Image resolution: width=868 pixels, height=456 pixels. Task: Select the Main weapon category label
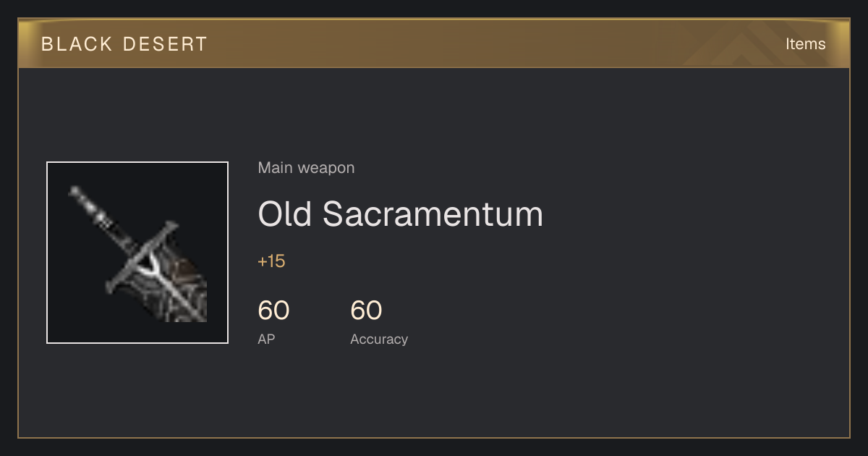[306, 168]
